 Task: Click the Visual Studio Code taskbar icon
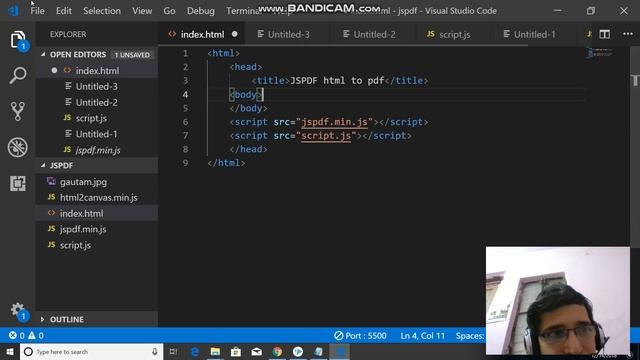point(340,351)
